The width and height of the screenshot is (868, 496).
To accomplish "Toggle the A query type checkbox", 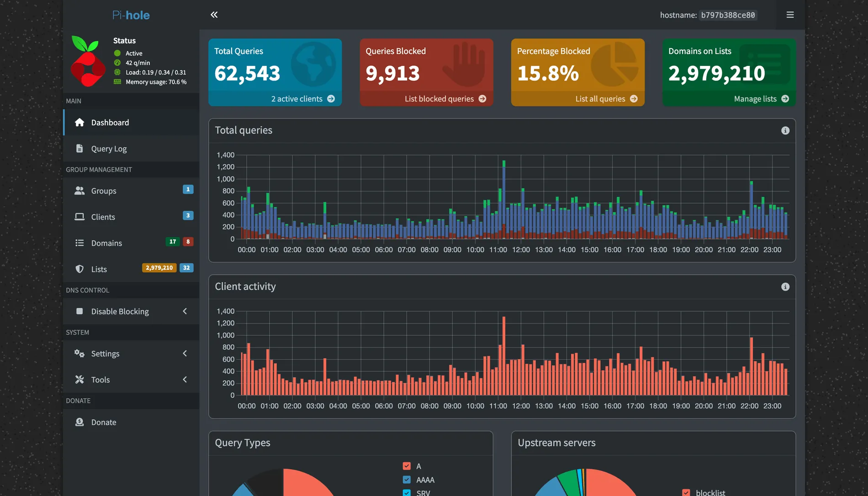I will coord(407,466).
